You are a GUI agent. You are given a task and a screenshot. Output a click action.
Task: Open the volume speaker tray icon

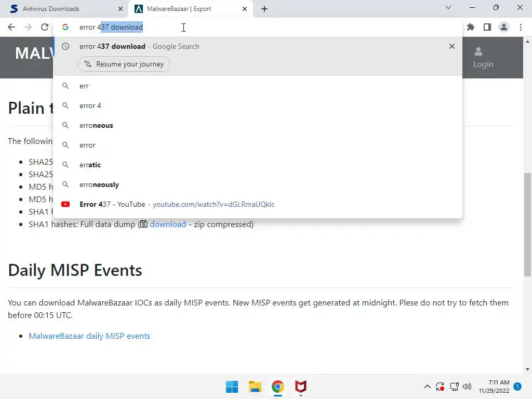tap(467, 387)
